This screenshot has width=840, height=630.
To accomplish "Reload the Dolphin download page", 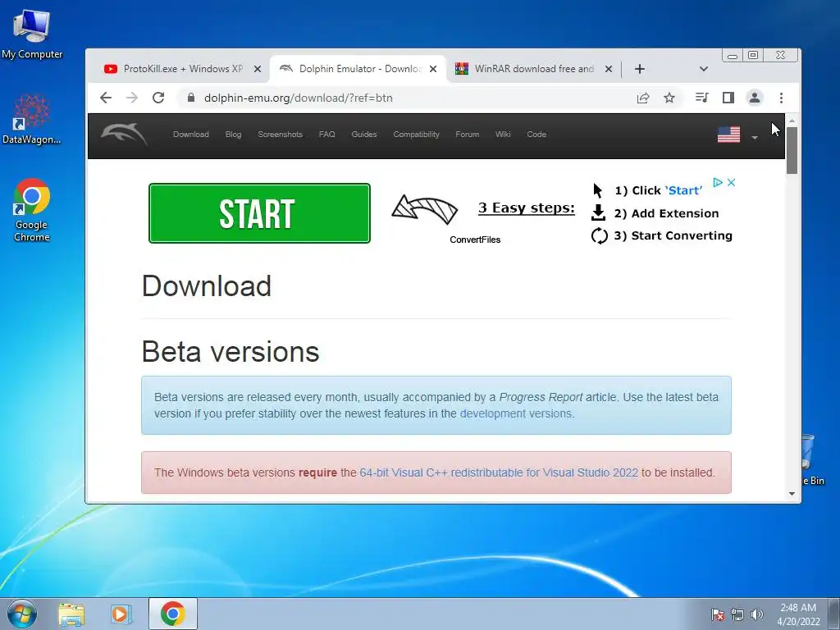I will (x=158, y=98).
